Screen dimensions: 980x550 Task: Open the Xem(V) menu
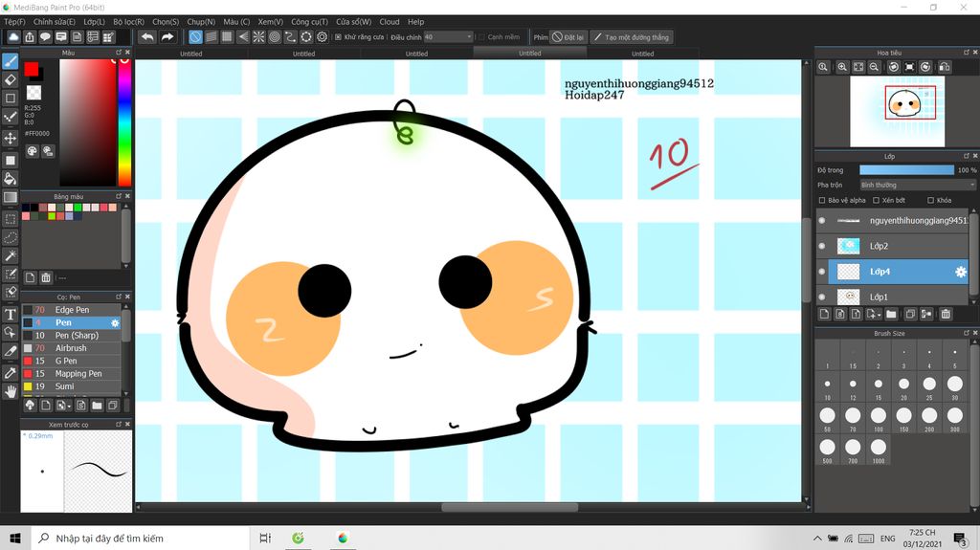coord(271,22)
